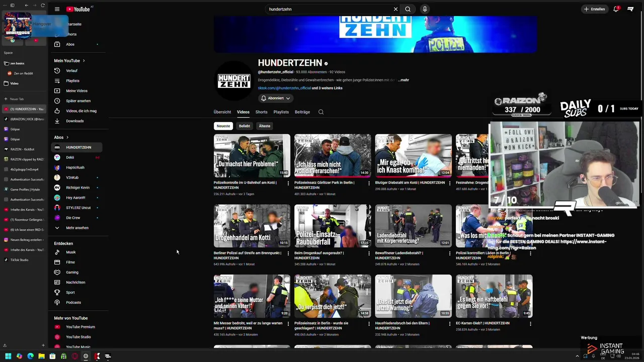Reload page with browser refresh icon
The width and height of the screenshot is (644, 362).
tap(43, 5)
